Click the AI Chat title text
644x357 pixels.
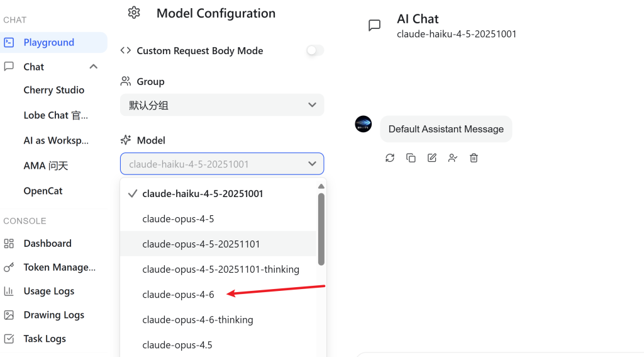[418, 19]
